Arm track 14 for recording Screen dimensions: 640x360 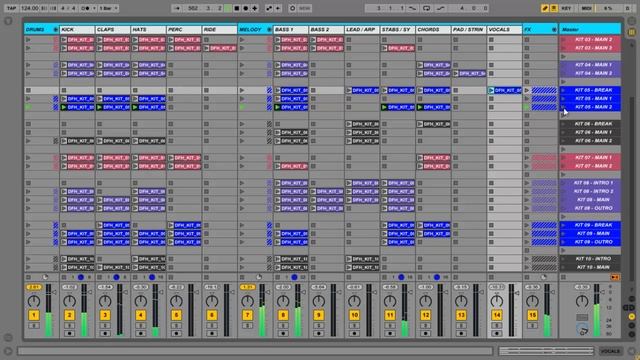click(x=497, y=333)
